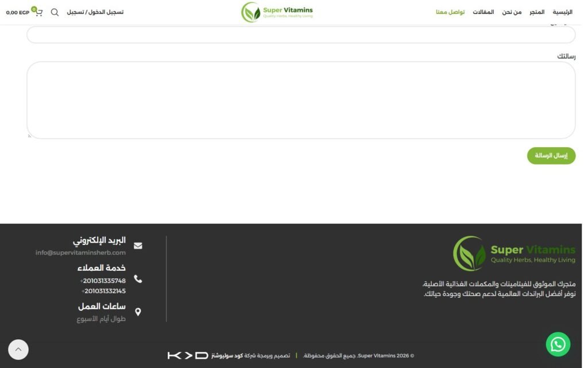Click the location pin icon in footer
588x368 pixels.
tap(138, 312)
